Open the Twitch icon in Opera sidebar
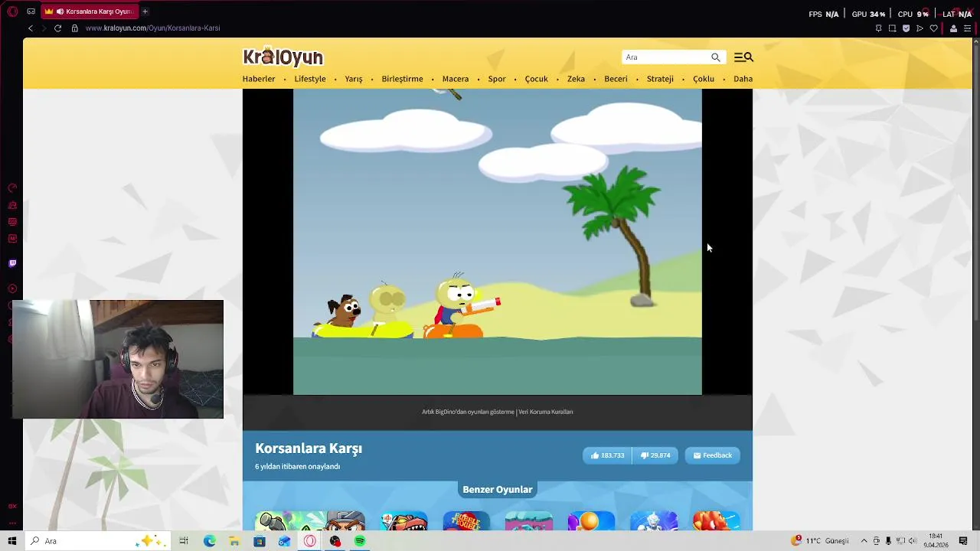The width and height of the screenshot is (980, 551). click(x=12, y=263)
